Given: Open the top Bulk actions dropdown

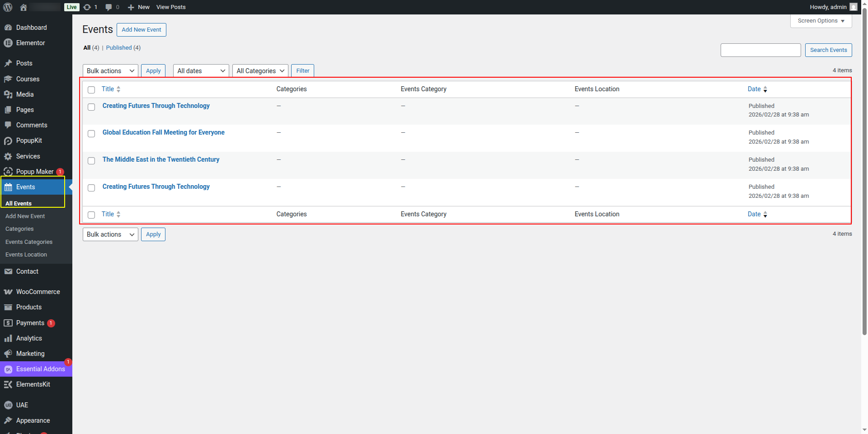Looking at the screenshot, I should coord(110,71).
